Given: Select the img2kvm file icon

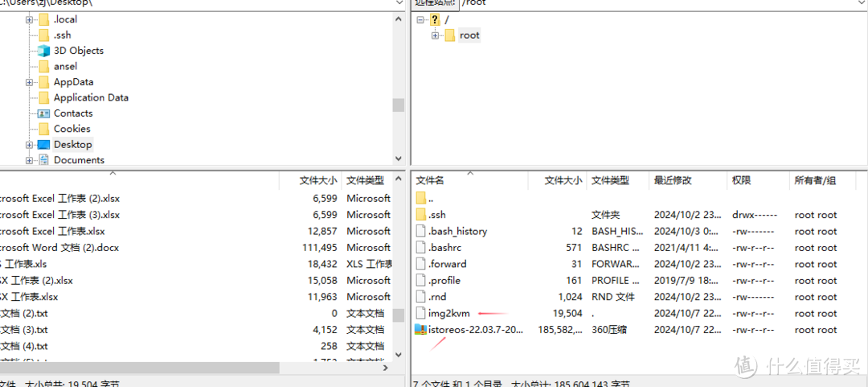Looking at the screenshot, I should point(420,313).
